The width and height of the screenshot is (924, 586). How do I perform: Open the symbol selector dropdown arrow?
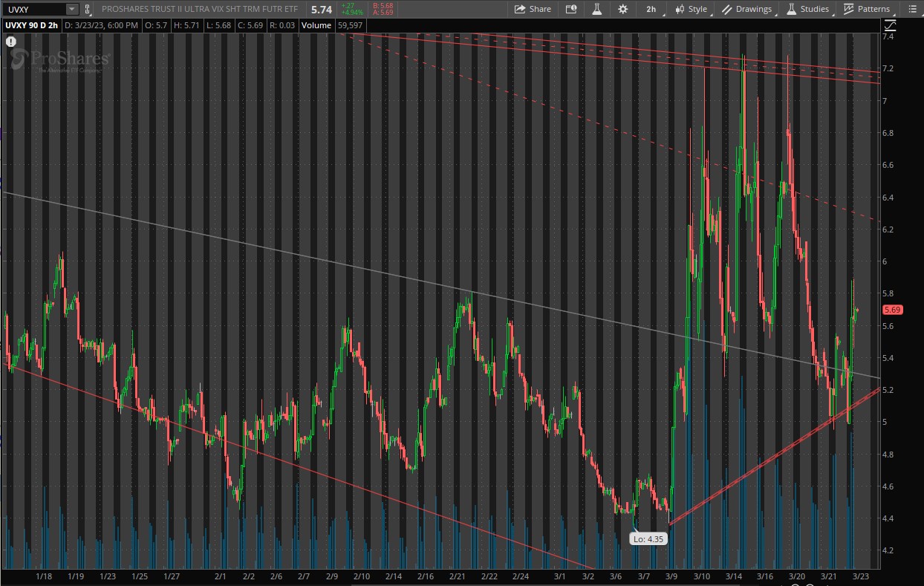pos(72,9)
